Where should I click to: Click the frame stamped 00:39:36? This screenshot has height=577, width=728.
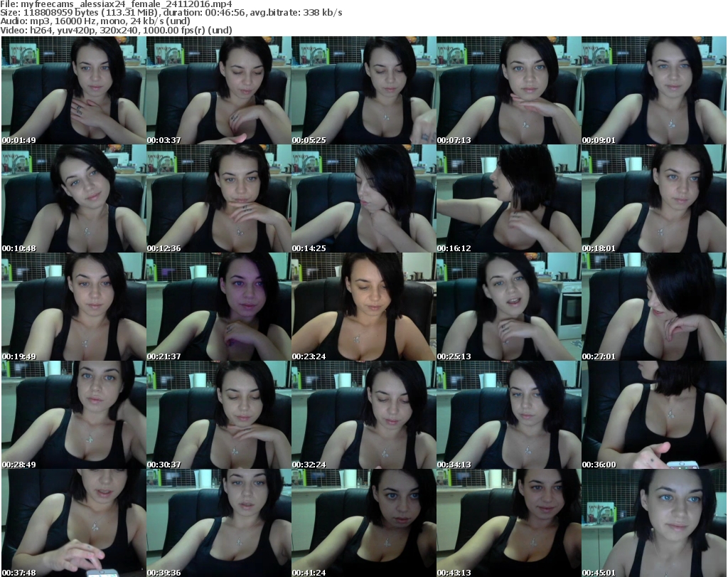coord(219,523)
